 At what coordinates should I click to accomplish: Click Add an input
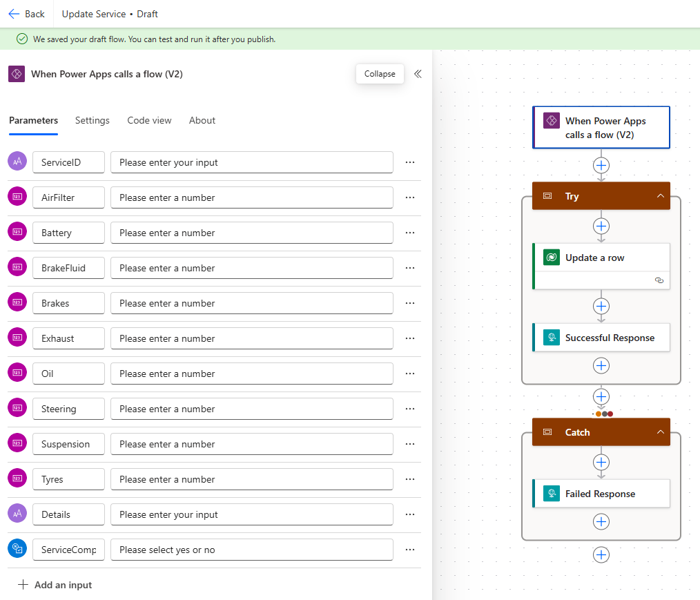coord(55,585)
